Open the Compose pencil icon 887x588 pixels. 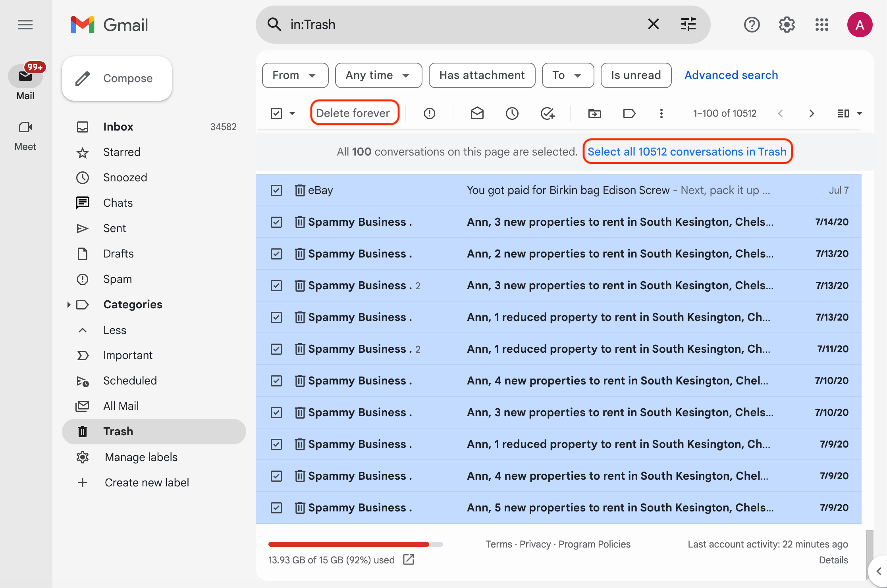(x=82, y=78)
